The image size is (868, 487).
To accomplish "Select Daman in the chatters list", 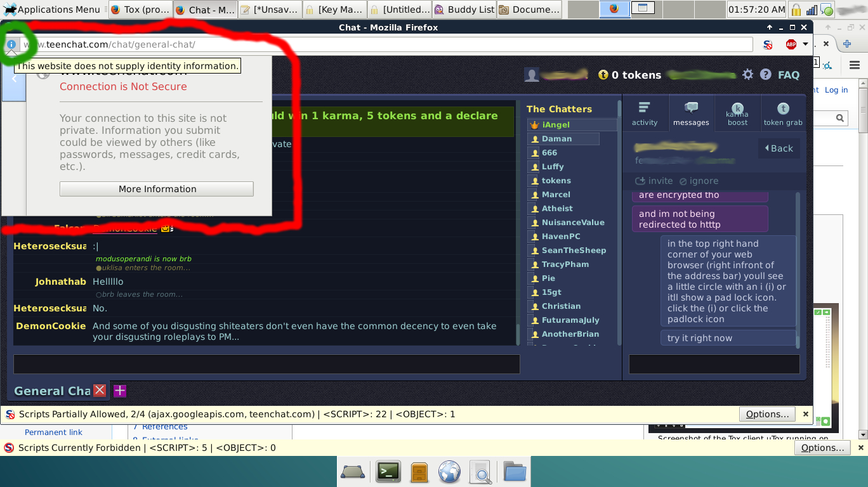I will [563, 139].
